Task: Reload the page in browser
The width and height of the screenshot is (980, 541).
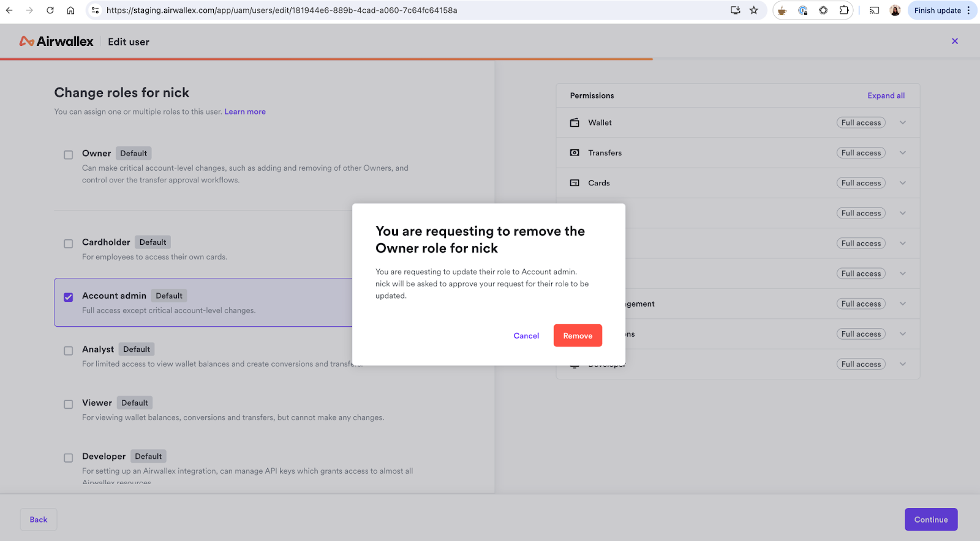Action: pos(50,10)
